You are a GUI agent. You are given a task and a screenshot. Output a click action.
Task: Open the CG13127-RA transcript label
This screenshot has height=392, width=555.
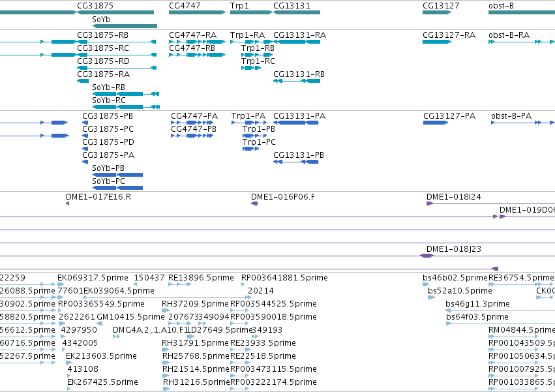pyautogui.click(x=449, y=35)
